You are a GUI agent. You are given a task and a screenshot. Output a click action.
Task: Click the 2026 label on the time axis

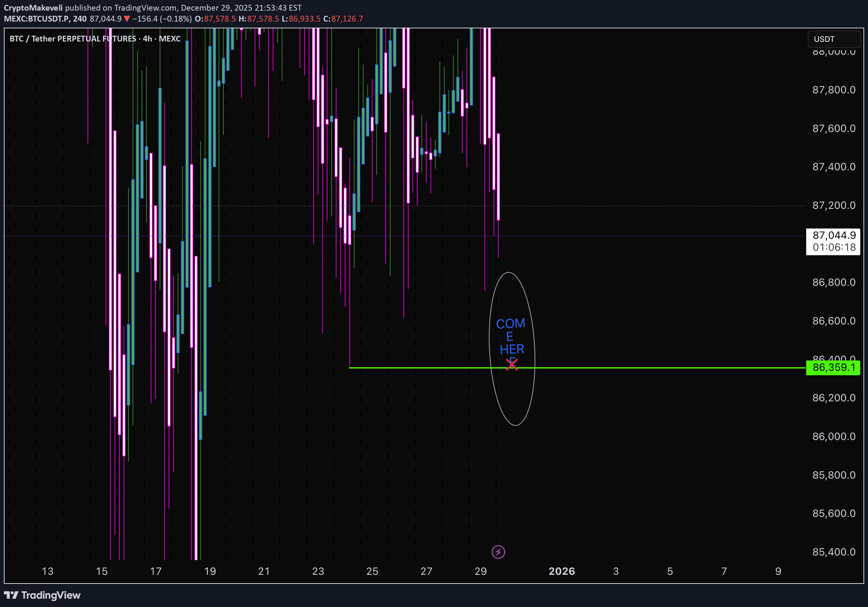[562, 572]
